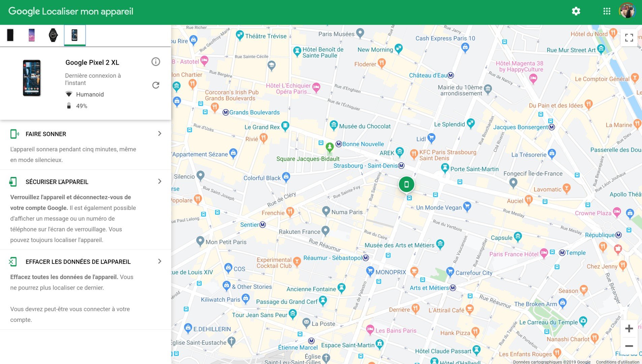Open the Google apps grid
The height and width of the screenshot is (364, 642).
607,11
